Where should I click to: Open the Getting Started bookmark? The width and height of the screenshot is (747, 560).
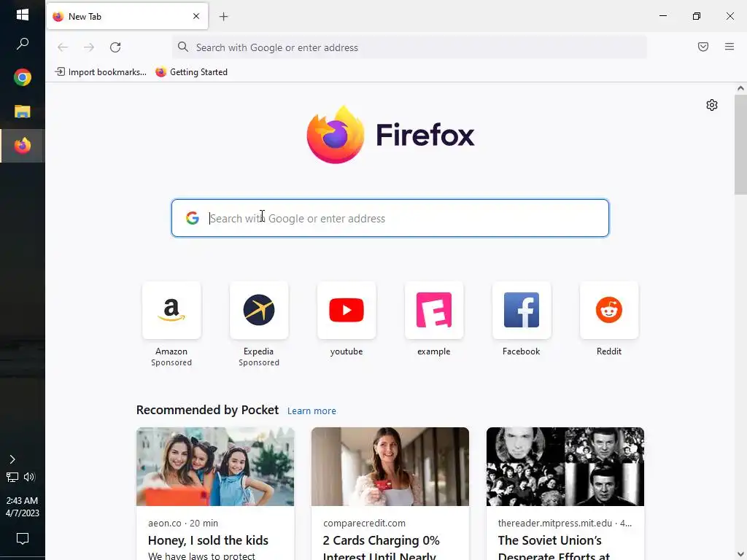pos(192,72)
